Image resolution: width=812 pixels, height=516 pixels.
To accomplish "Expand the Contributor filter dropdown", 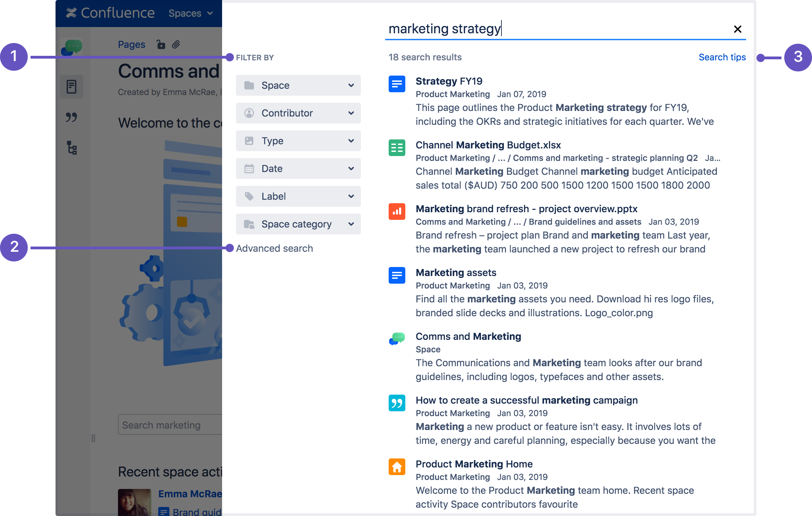I will pyautogui.click(x=298, y=113).
